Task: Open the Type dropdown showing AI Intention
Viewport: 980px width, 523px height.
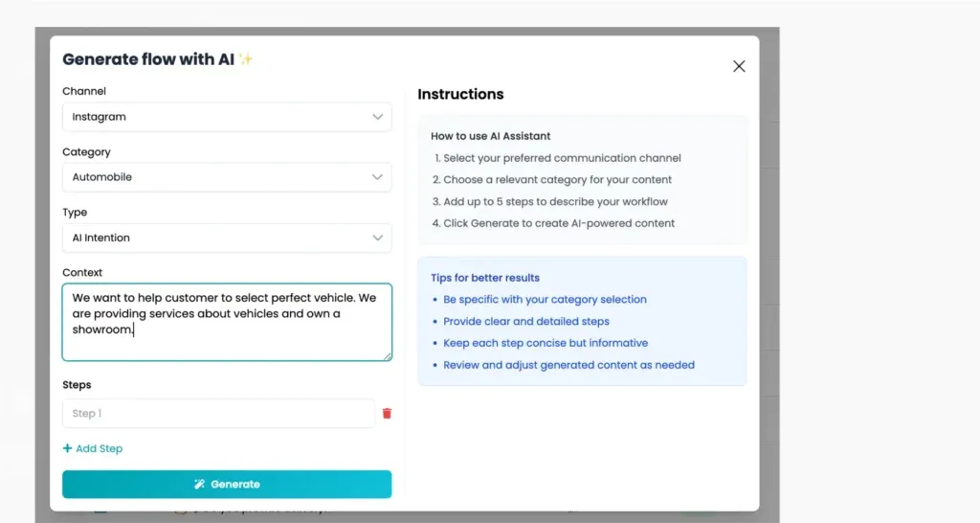Action: click(227, 238)
